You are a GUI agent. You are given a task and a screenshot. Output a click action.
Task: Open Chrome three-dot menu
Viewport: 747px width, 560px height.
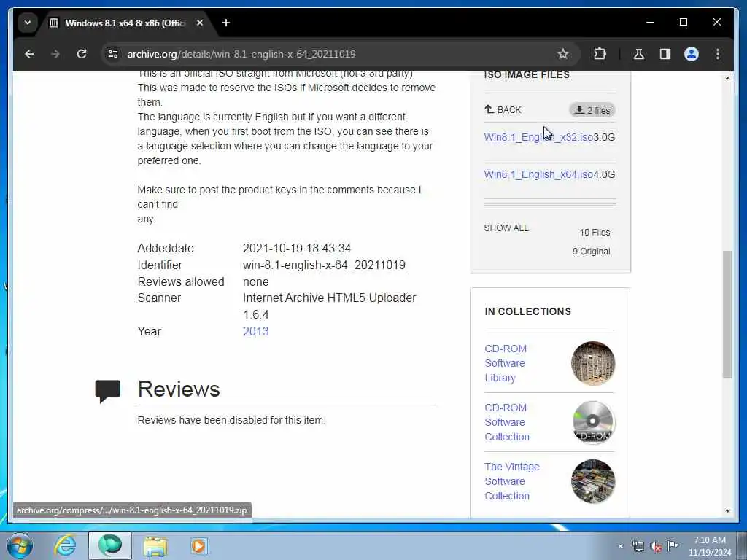(718, 54)
